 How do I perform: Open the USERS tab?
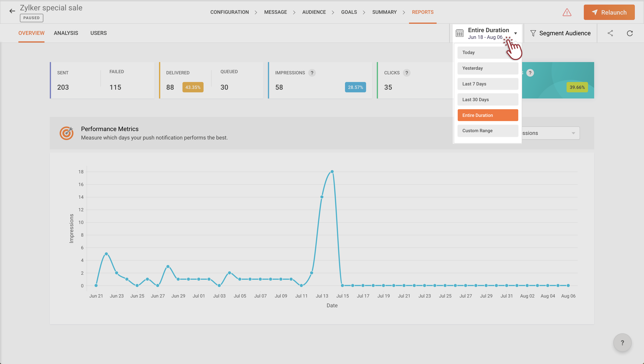(x=98, y=33)
